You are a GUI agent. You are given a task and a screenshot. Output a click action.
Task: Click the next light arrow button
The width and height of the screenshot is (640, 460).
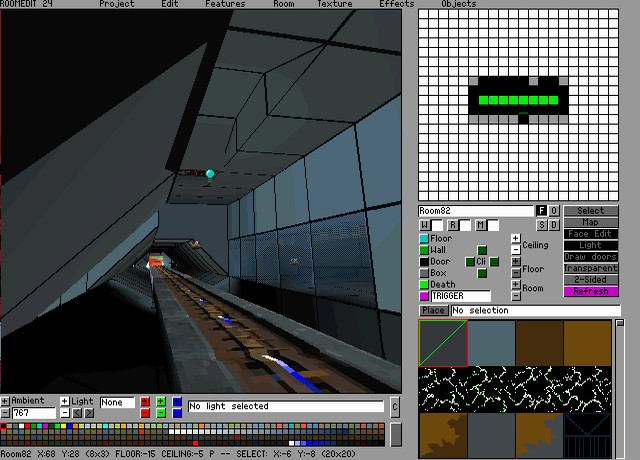click(90, 412)
